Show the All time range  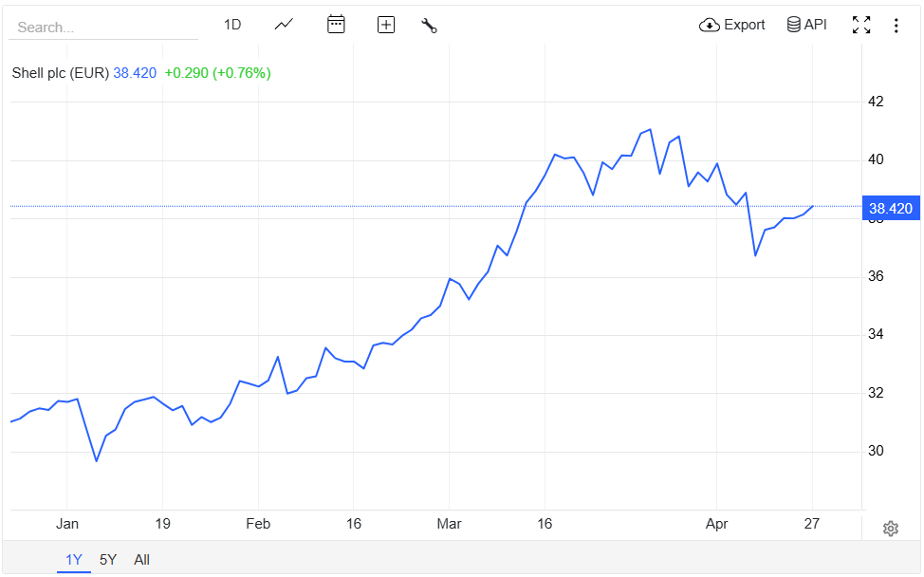[141, 559]
